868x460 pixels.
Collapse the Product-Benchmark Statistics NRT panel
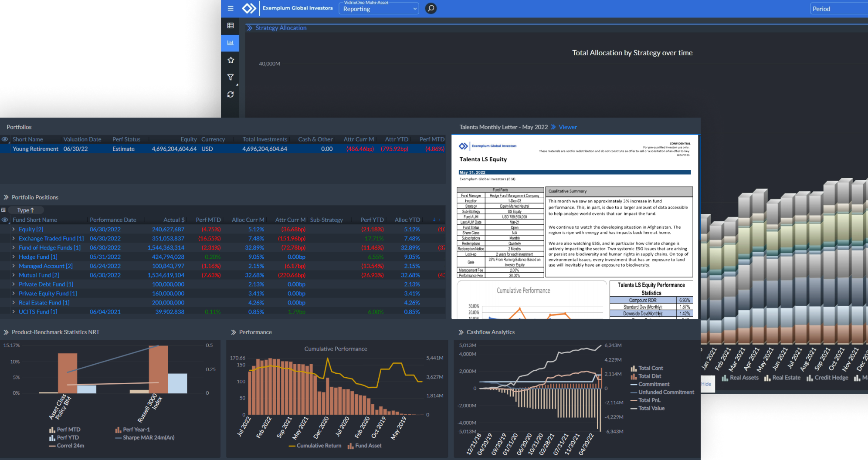6,332
